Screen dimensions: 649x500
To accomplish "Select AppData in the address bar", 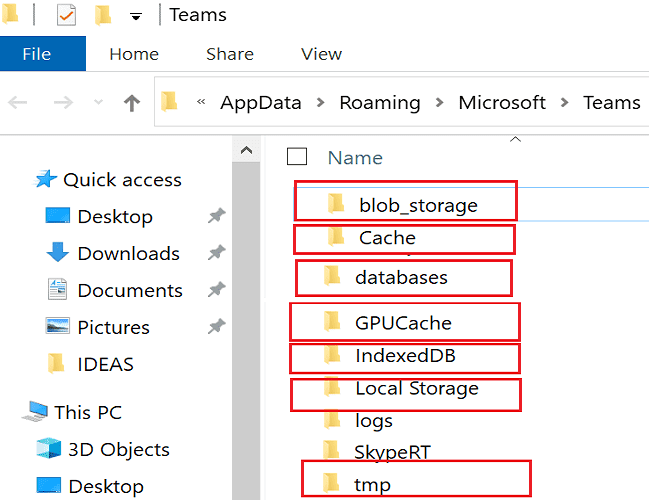I will [261, 103].
